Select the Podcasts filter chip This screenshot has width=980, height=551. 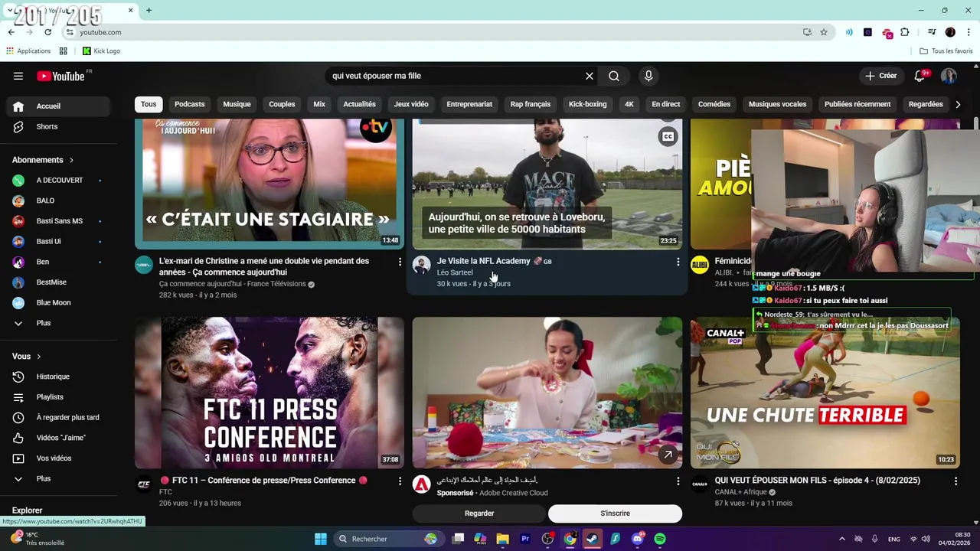tap(189, 104)
